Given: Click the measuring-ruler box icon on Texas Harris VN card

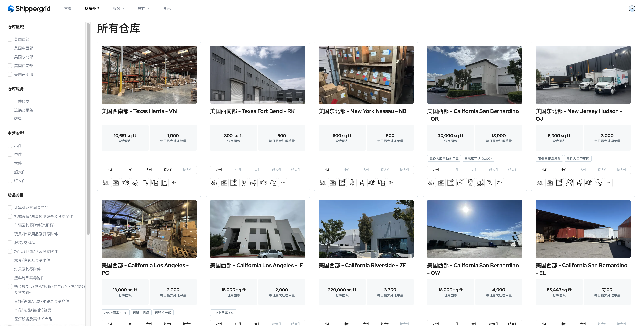Looking at the screenshot, I should [x=164, y=183].
